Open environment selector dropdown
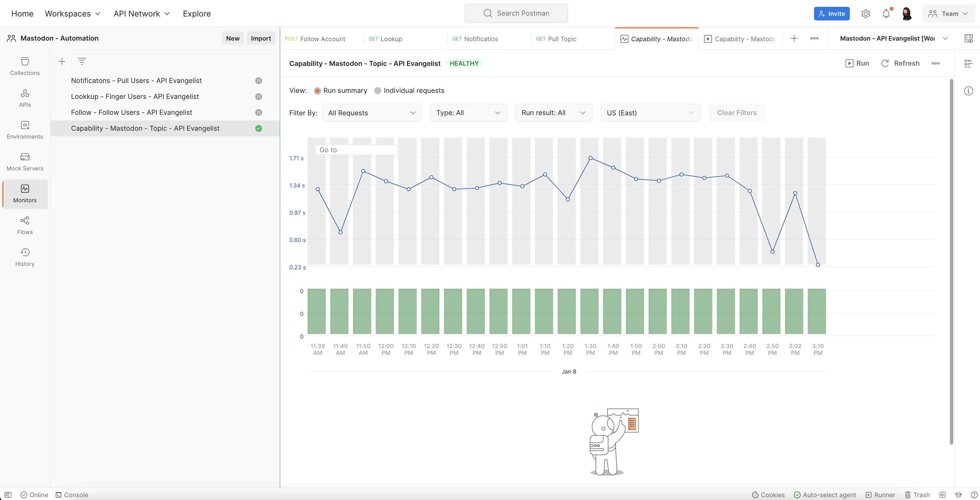This screenshot has height=500, width=980. point(894,38)
